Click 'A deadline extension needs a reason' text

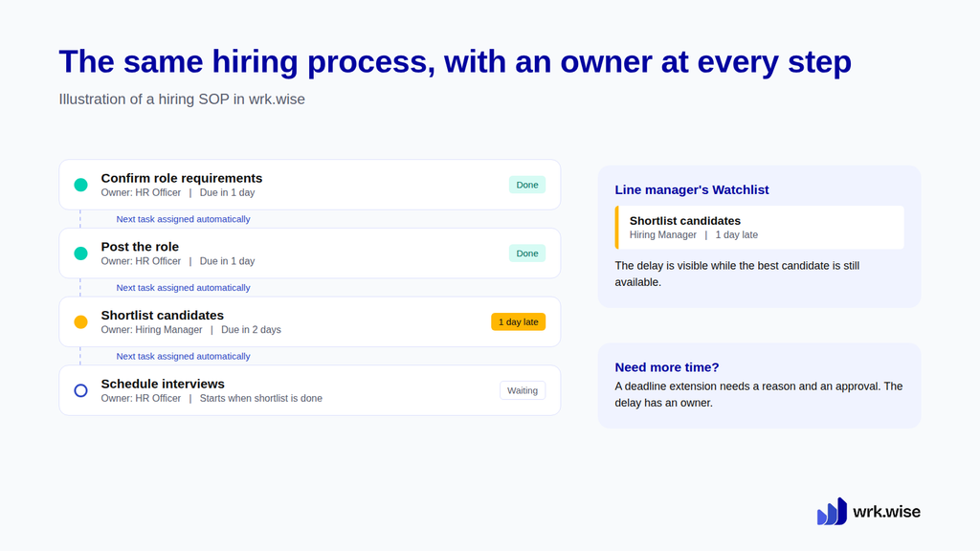tap(759, 394)
